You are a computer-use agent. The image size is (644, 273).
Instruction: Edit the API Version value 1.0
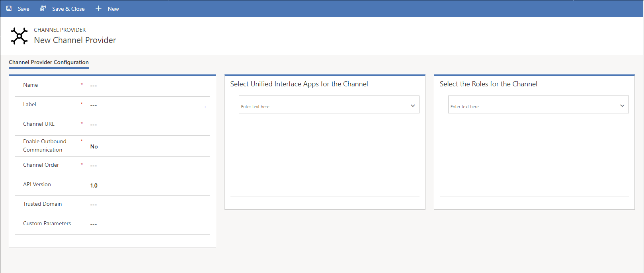point(94,185)
